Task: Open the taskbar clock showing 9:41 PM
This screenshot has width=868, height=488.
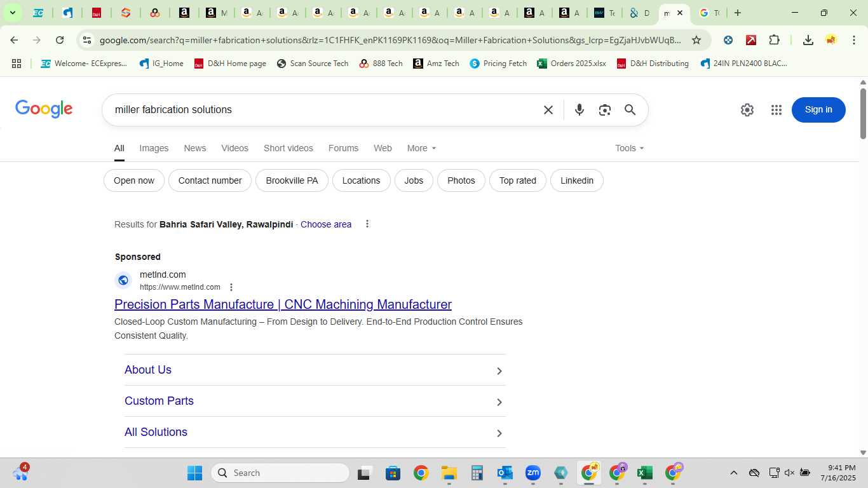Action: pyautogui.click(x=838, y=473)
